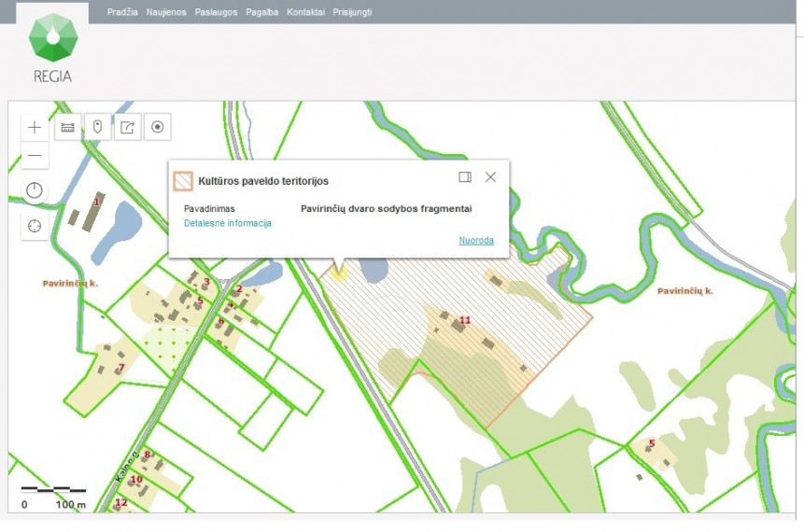Screen dimensions: 804x532
Task: Open the share/export map tool
Action: pyautogui.click(x=127, y=127)
